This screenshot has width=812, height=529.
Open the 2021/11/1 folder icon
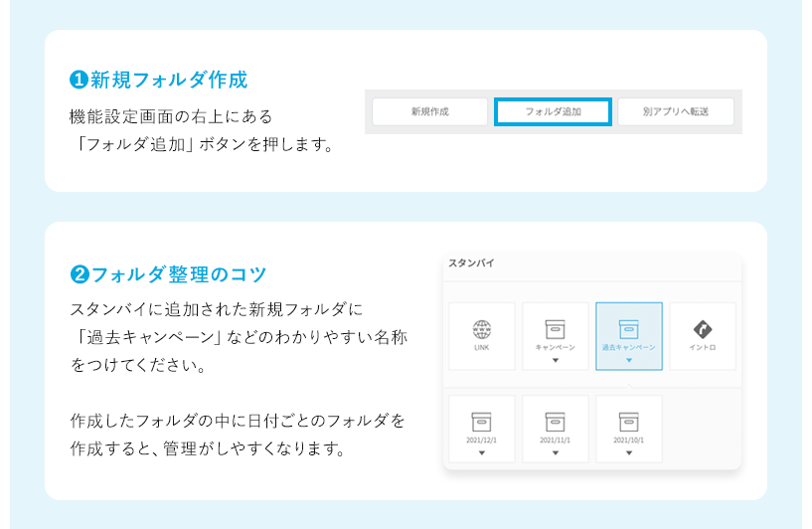coord(556,422)
